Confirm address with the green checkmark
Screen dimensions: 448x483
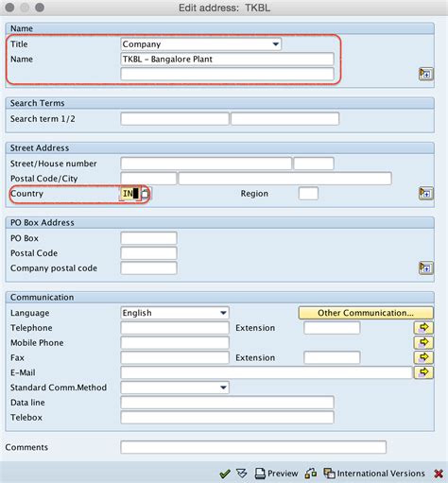[x=225, y=474]
